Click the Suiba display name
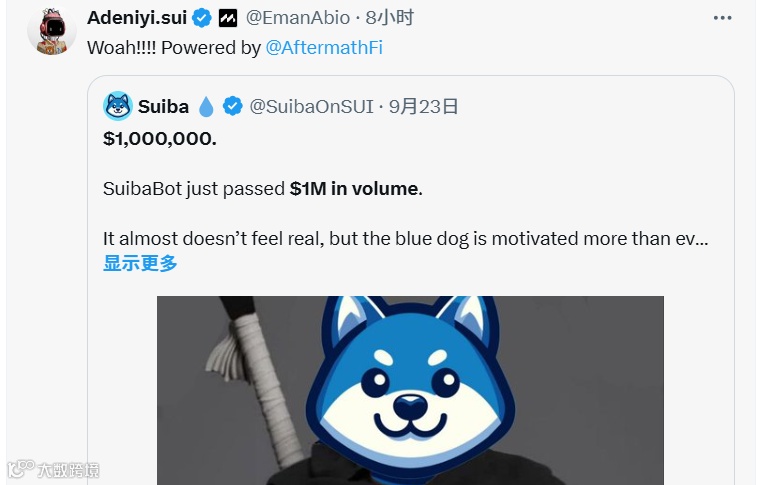The image size is (757, 485). click(x=163, y=106)
